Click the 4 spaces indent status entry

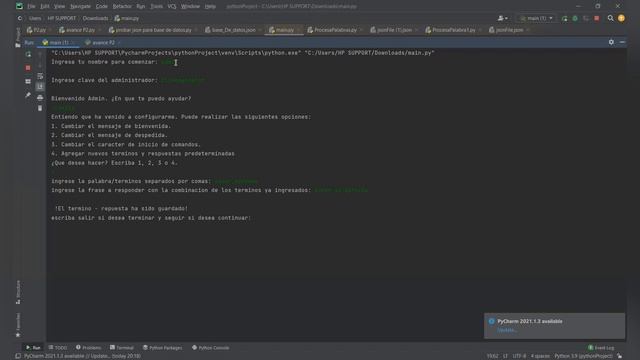click(x=540, y=356)
